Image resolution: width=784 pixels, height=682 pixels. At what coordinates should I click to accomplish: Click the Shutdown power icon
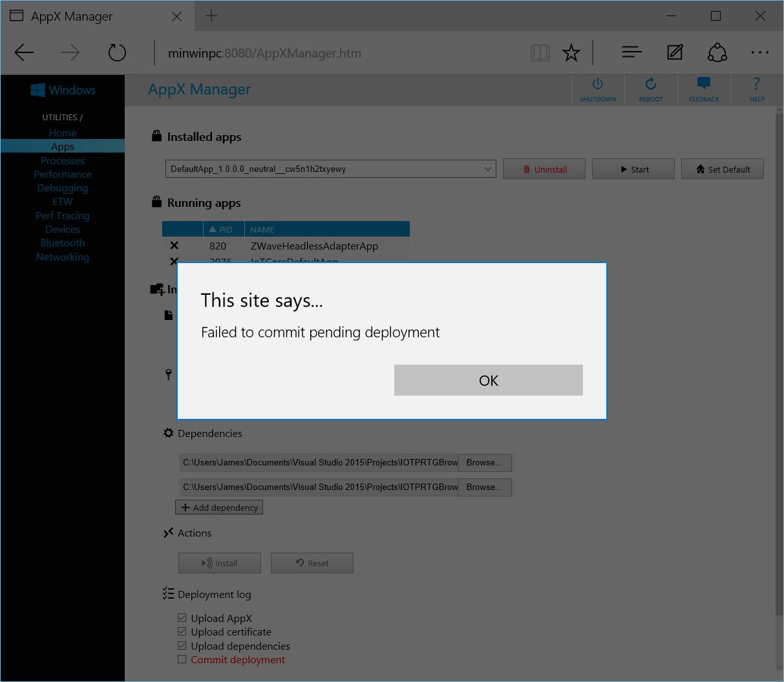click(x=598, y=84)
